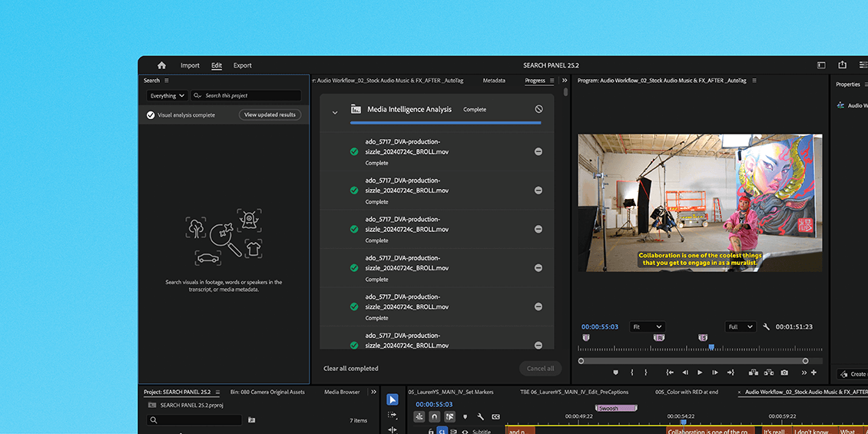Open the Metadata tab

pos(494,80)
